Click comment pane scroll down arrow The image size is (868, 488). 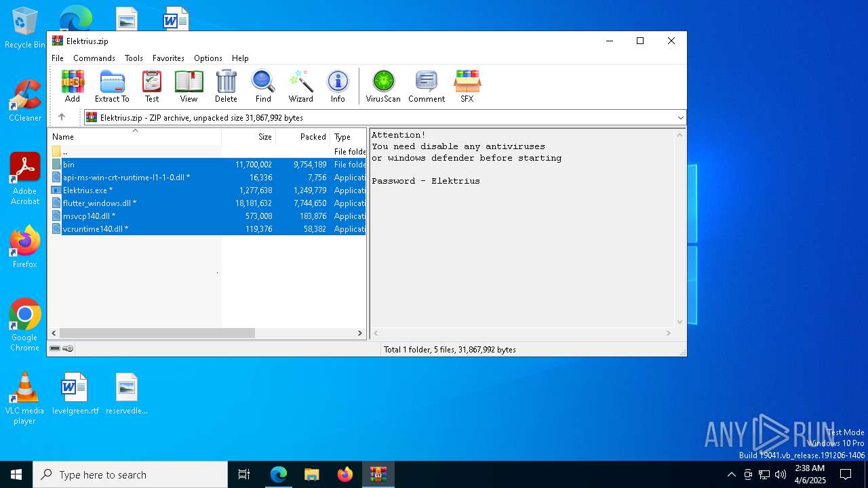[680, 322]
